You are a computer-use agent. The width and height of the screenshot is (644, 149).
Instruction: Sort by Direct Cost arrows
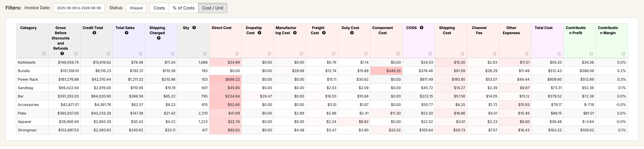pos(237,54)
